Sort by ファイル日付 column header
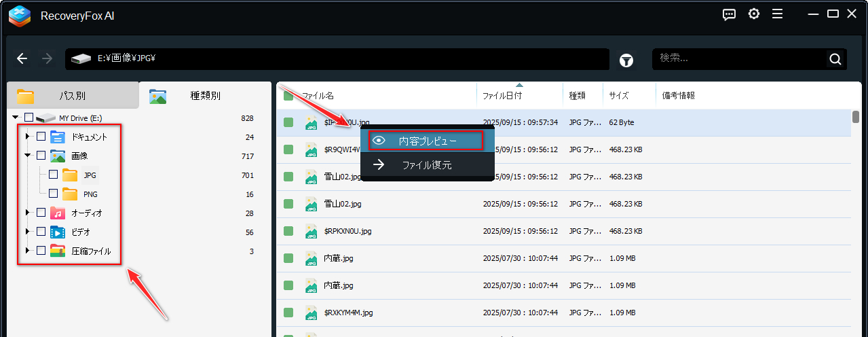868x337 pixels. coord(502,96)
